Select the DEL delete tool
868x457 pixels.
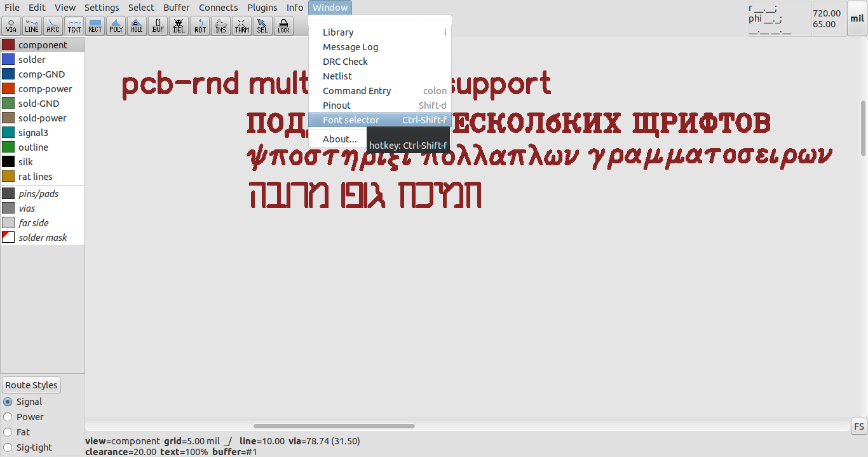[x=179, y=25]
